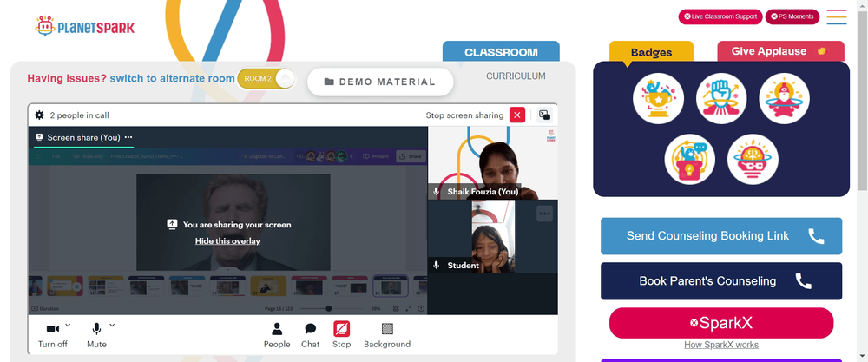
Task: Open How SparkX works link
Action: point(721,345)
